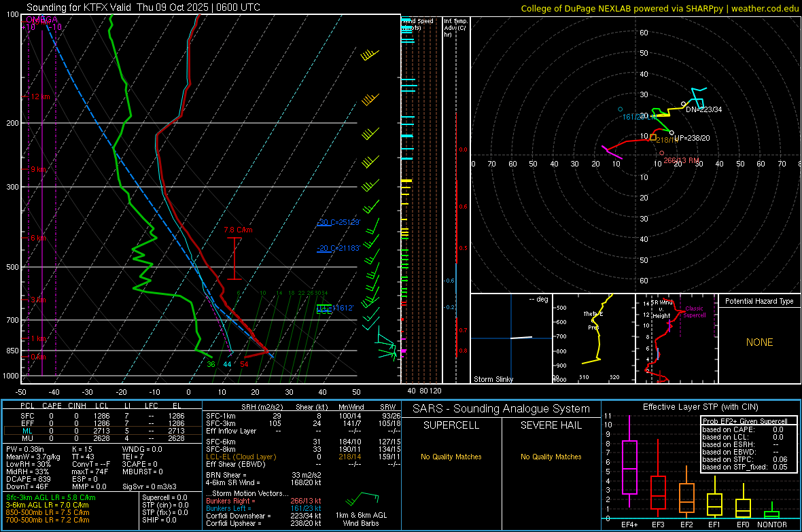Click the K = 15 index value
The width and height of the screenshot is (802, 532).
(x=82, y=449)
